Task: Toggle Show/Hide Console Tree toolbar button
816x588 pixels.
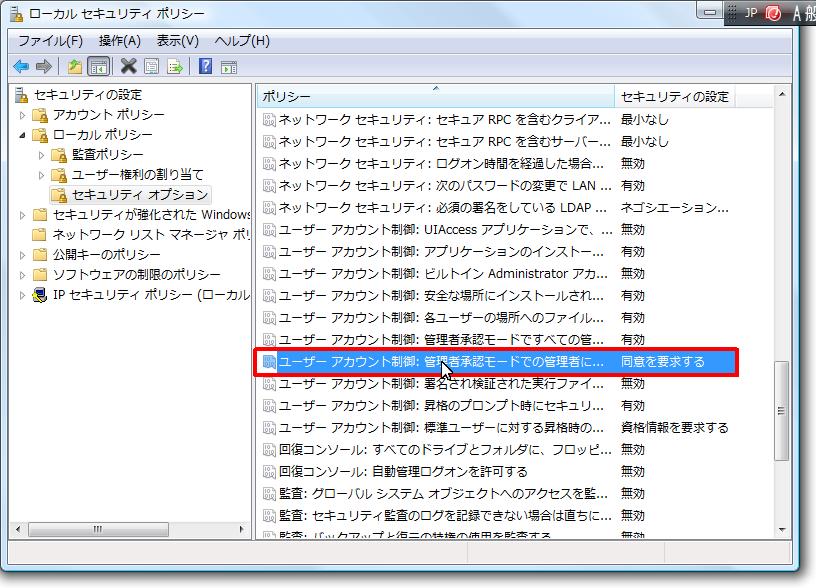Action: (x=98, y=66)
